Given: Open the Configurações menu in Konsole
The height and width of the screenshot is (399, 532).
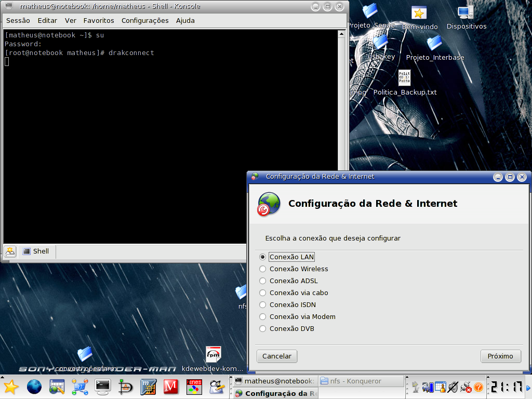Looking at the screenshot, I should [x=145, y=21].
